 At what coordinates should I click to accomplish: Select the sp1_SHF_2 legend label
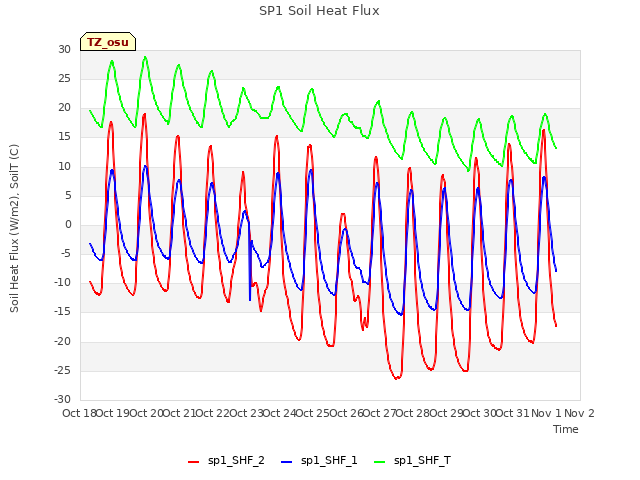point(236,460)
